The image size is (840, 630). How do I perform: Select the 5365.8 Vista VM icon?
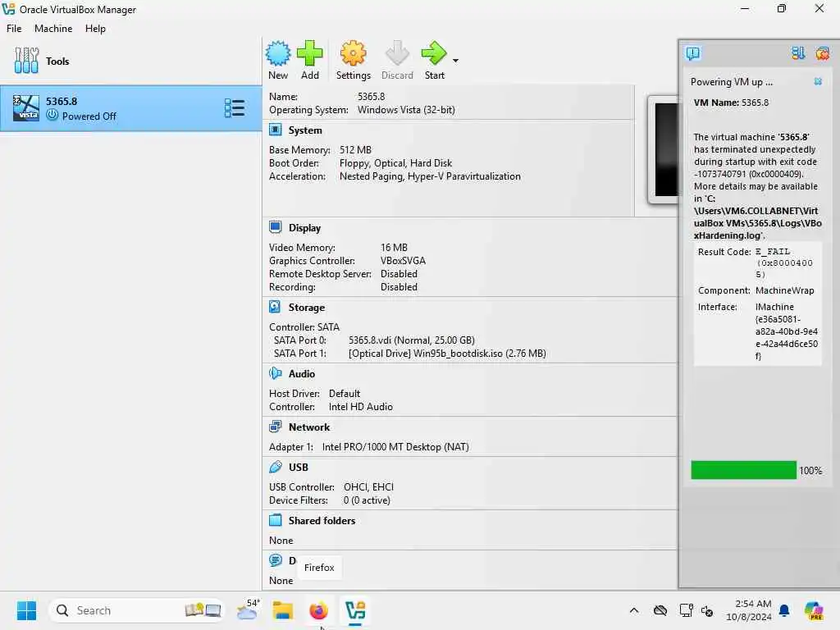pyautogui.click(x=25, y=108)
